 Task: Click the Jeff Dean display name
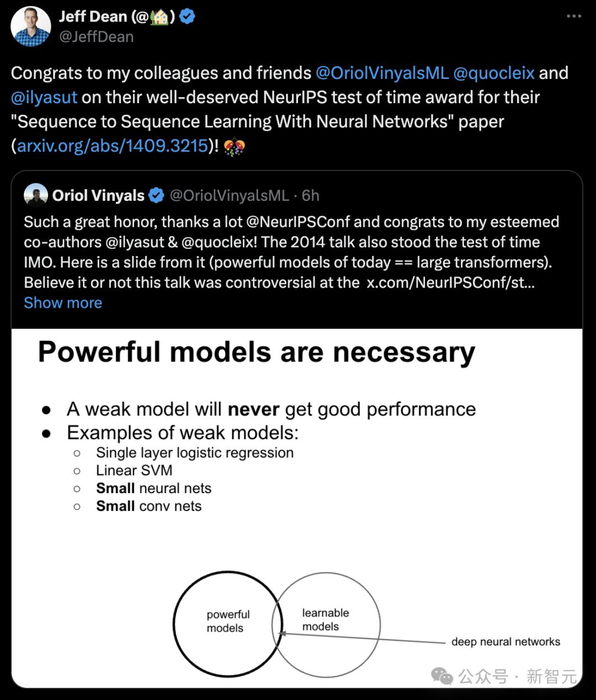(93, 17)
